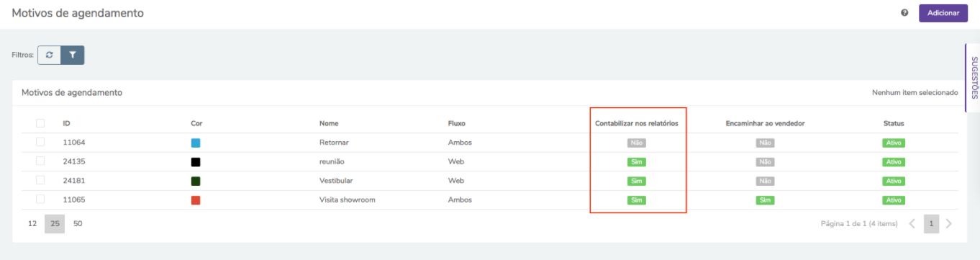
Task: Open the filter funnel icon
Action: click(x=73, y=55)
